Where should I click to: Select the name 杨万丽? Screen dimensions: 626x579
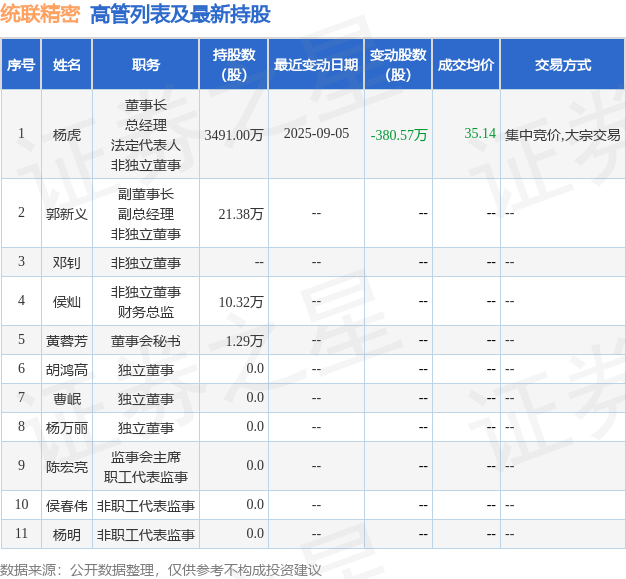(67, 428)
